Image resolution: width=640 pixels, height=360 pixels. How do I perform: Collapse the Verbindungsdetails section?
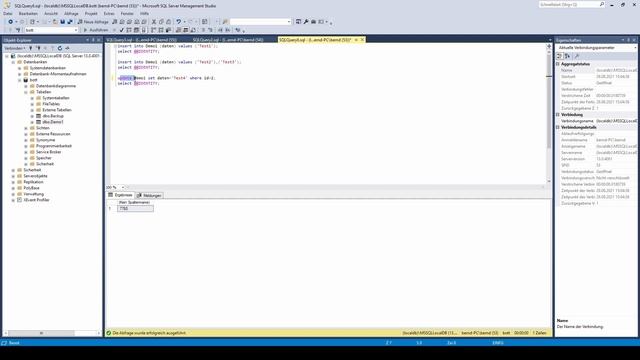pos(558,127)
